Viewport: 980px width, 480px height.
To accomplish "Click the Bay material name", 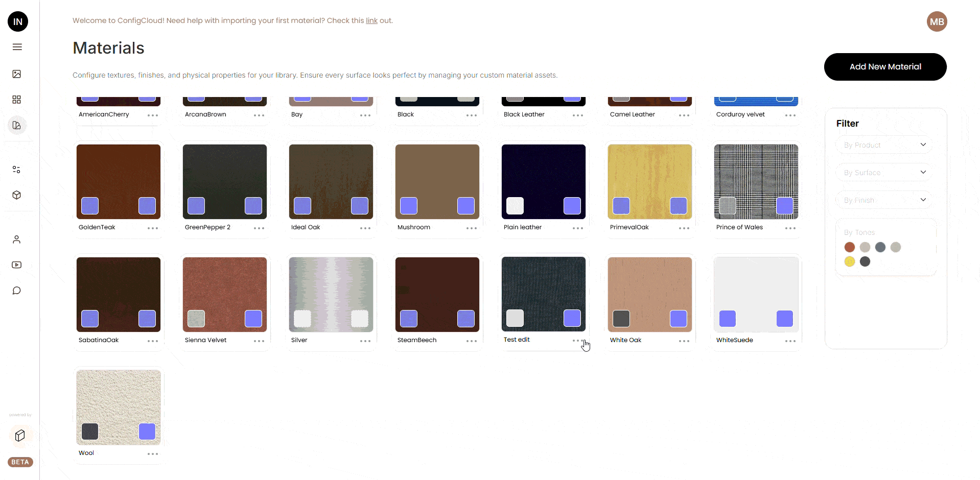I will click(297, 114).
